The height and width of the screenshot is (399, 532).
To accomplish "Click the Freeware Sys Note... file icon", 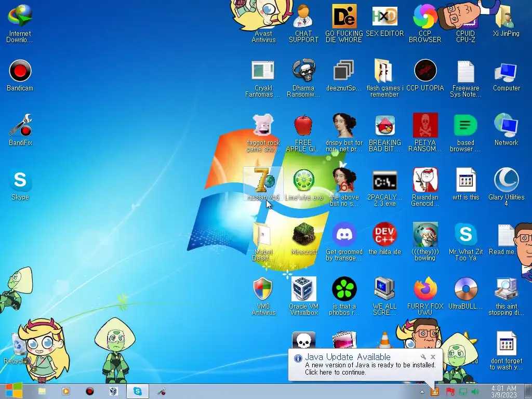I will [x=465, y=79].
